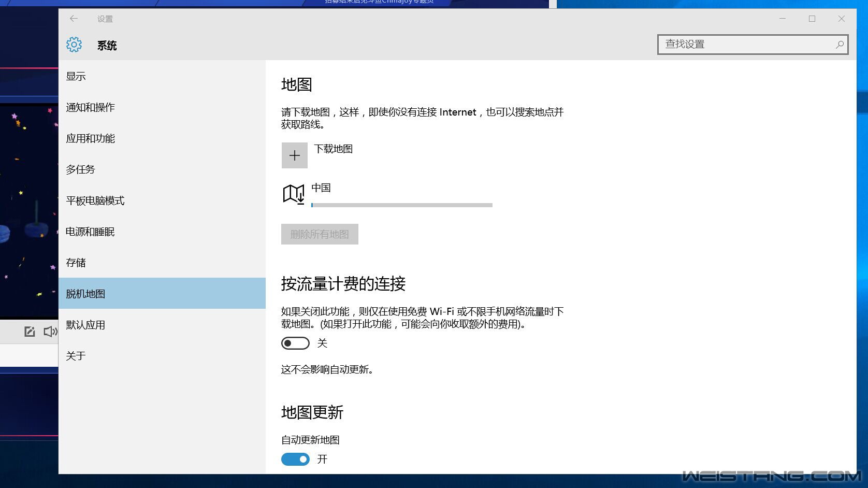Turn off automatic map updates toggle
868x488 pixels.
point(295,460)
